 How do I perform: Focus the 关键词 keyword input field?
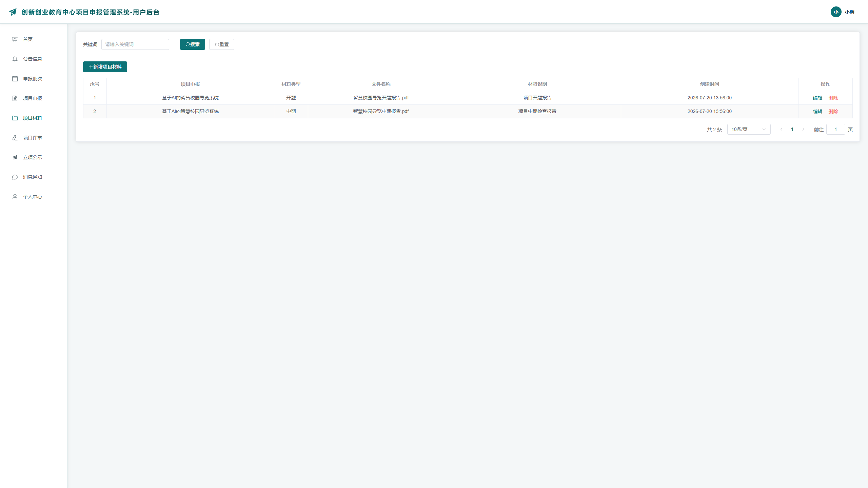point(135,44)
